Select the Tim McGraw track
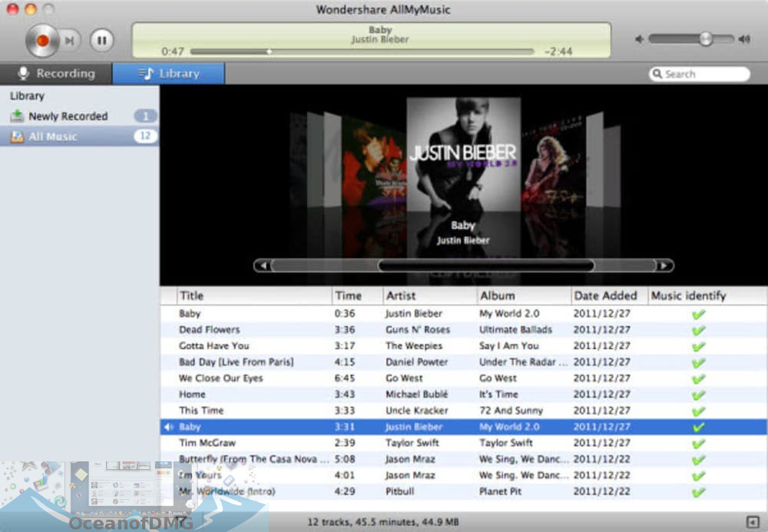This screenshot has width=768, height=532. (x=463, y=443)
